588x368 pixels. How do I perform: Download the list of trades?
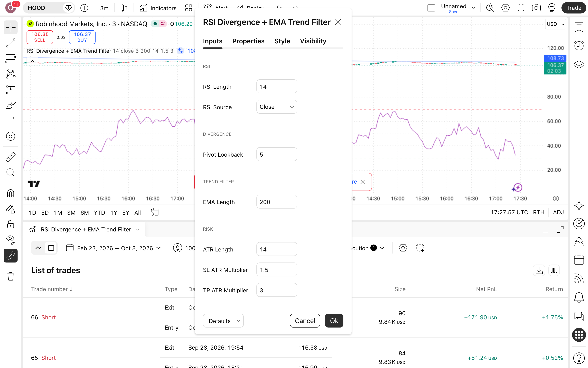click(x=539, y=270)
